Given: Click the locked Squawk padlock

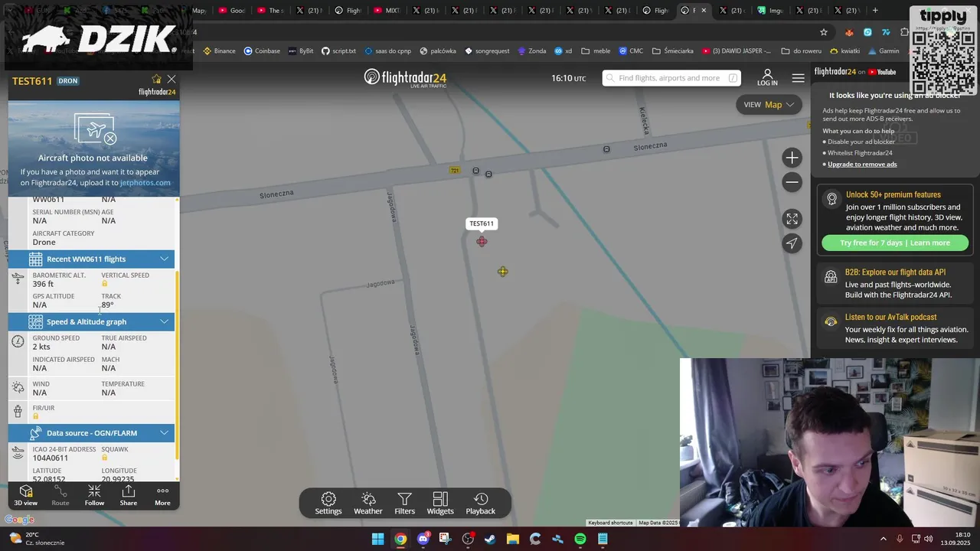Looking at the screenshot, I should click(105, 458).
